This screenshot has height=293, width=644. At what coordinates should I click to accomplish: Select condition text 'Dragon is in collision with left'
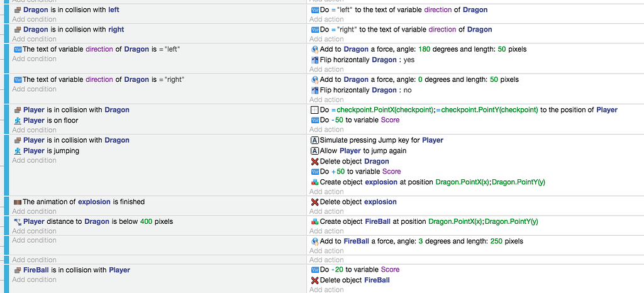(72, 9)
